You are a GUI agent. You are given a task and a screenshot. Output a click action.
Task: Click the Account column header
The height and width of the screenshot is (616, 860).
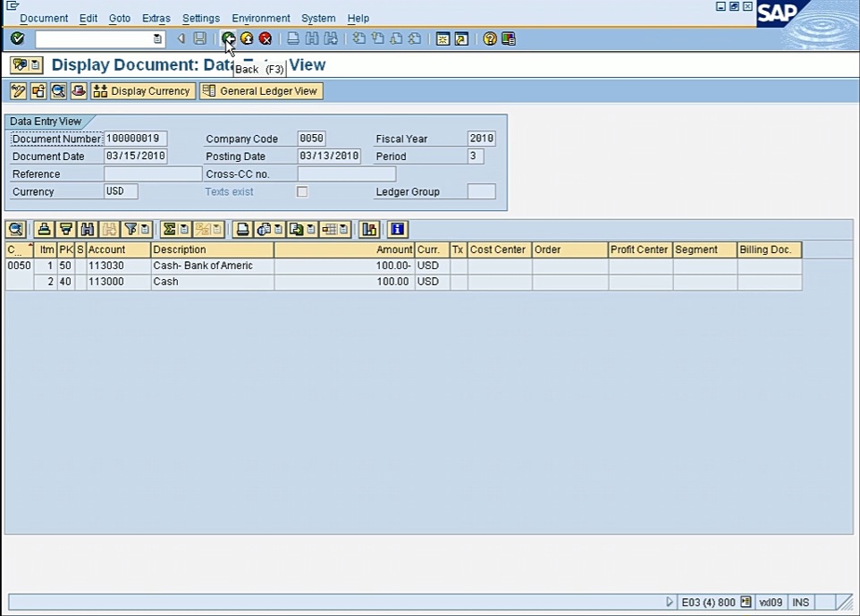(119, 249)
